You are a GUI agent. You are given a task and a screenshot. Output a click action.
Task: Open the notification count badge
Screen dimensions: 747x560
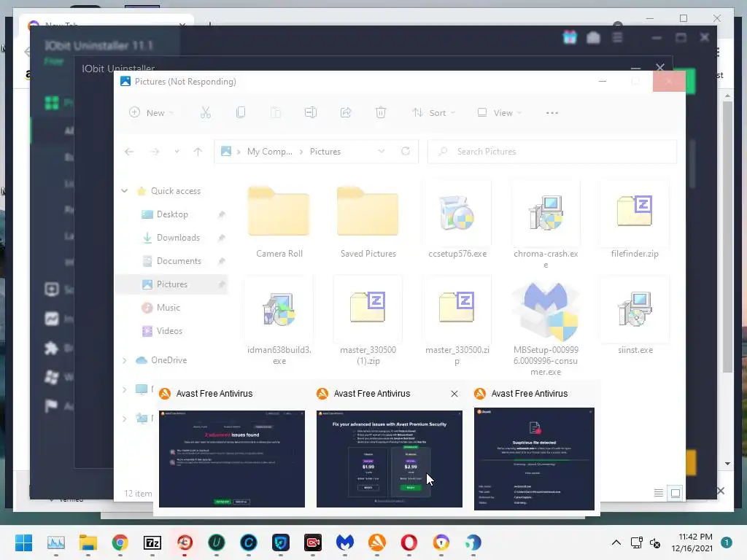click(727, 542)
